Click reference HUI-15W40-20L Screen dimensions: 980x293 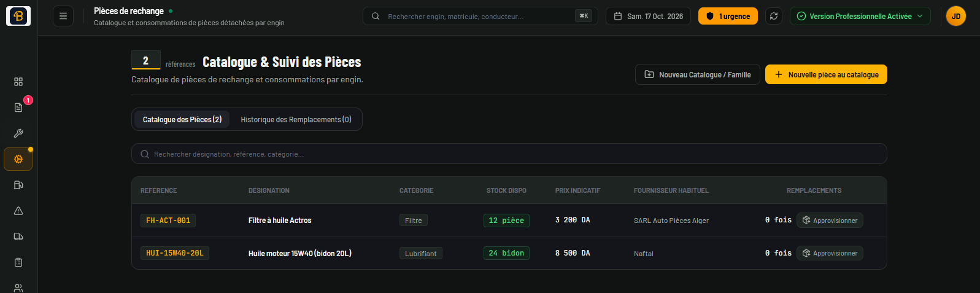tap(175, 253)
